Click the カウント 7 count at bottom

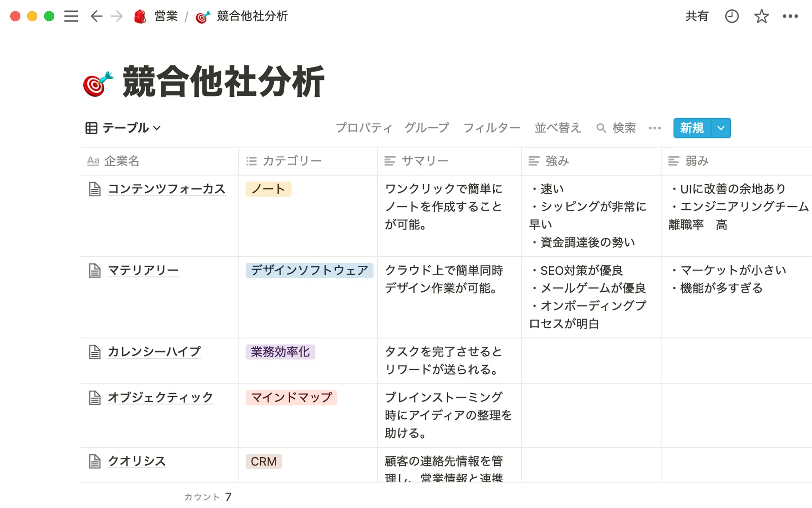pos(208,496)
